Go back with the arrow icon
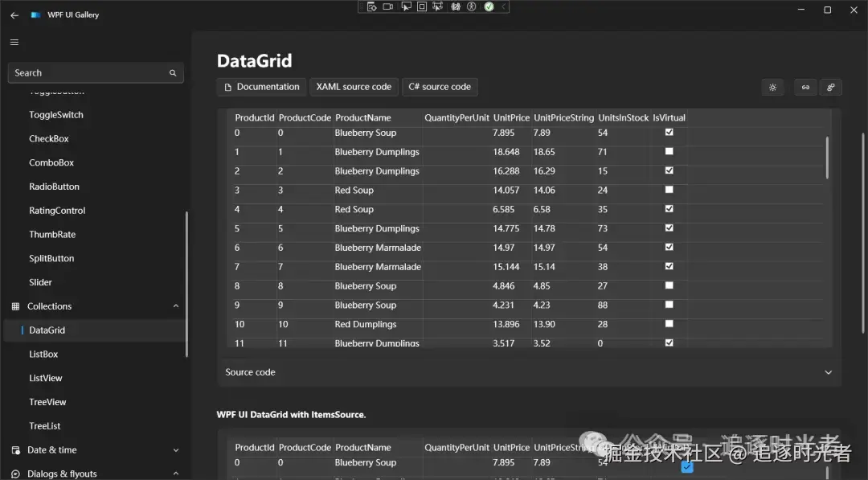Image resolution: width=868 pixels, height=480 pixels. 14,15
